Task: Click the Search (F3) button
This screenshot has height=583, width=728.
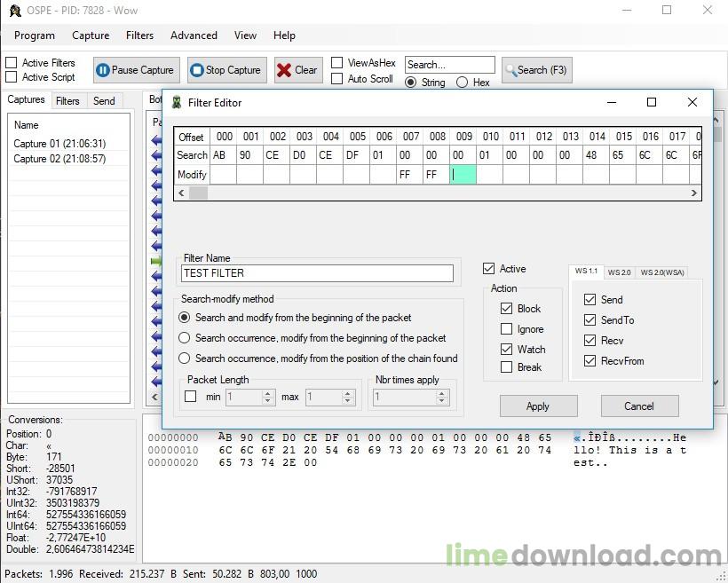Action: [537, 70]
